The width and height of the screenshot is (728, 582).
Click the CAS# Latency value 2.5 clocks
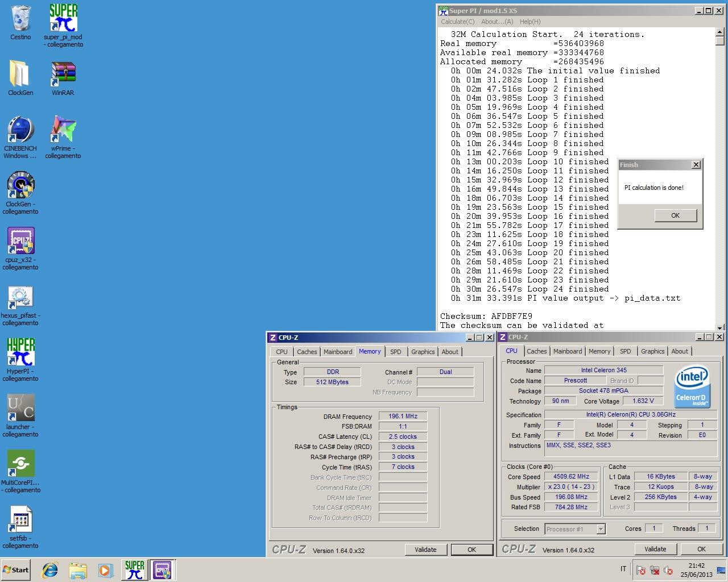(403, 436)
